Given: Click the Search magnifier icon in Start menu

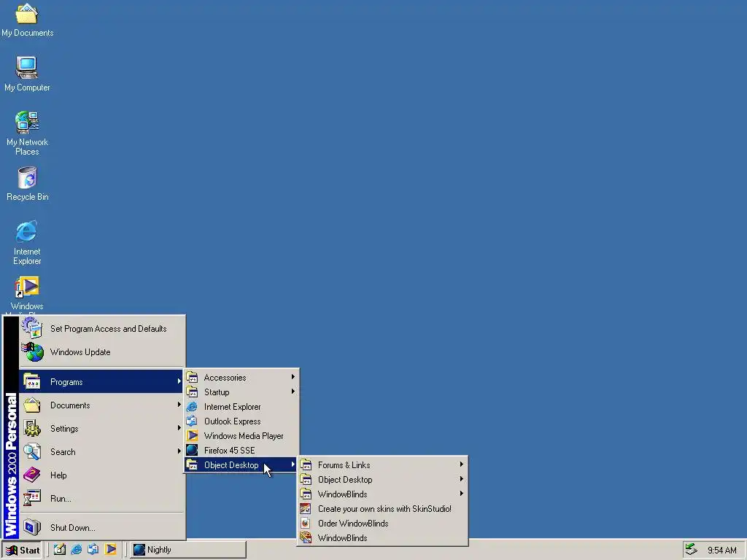Looking at the screenshot, I should [32, 451].
